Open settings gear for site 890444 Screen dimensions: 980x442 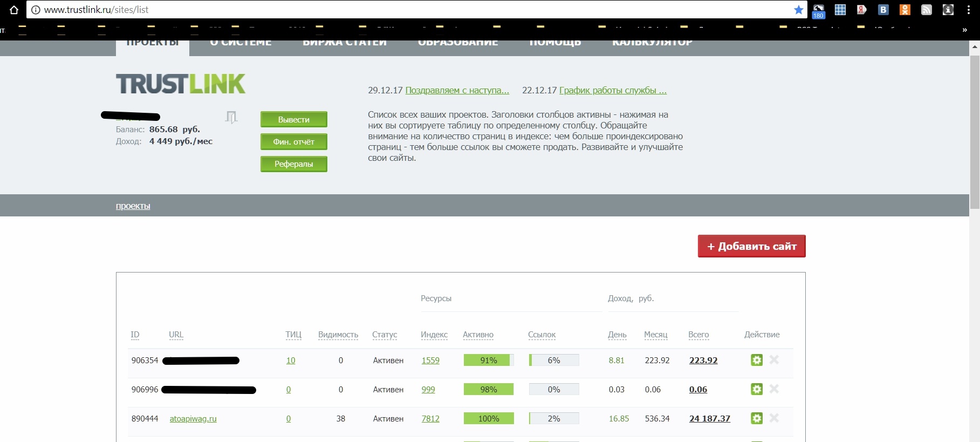(x=757, y=418)
